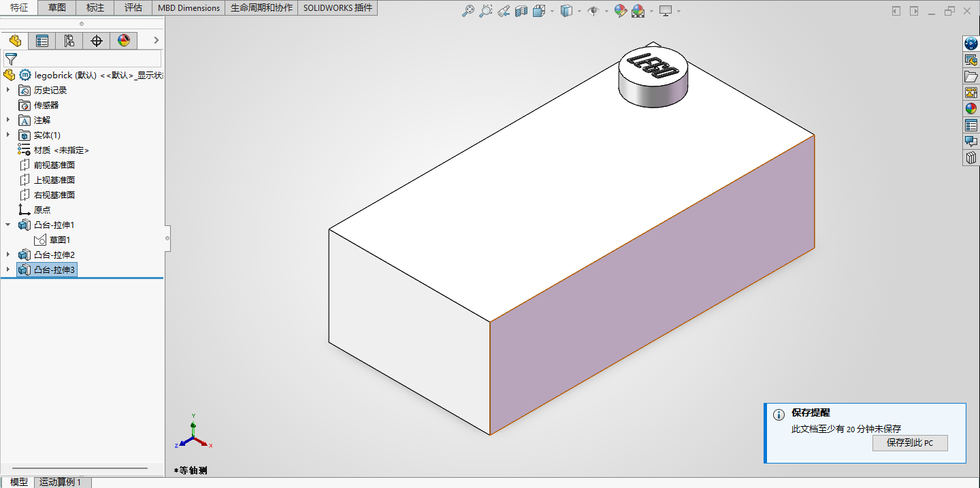
Task: Expand the 注解 node
Action: 8,120
